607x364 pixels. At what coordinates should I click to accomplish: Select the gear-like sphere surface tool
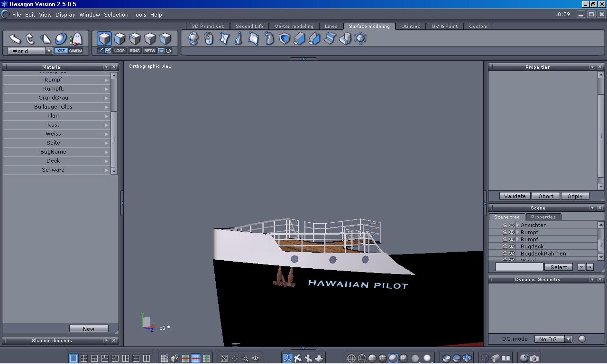coord(360,38)
